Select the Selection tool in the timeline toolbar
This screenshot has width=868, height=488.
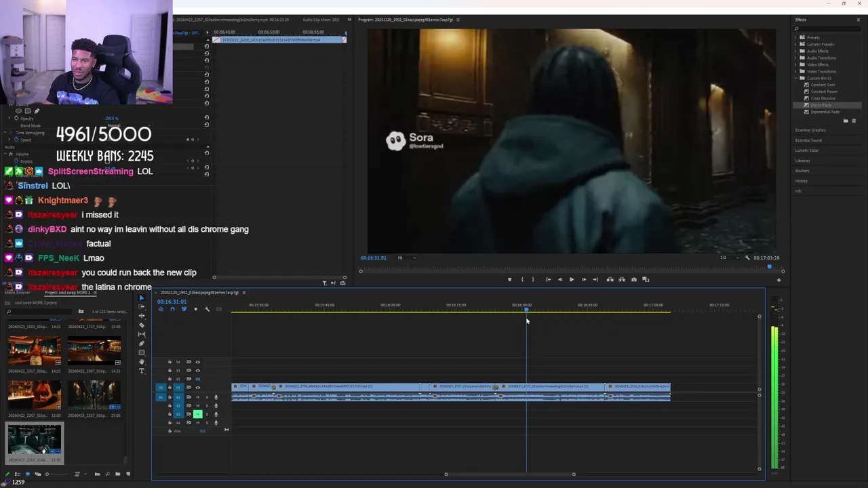(x=142, y=298)
